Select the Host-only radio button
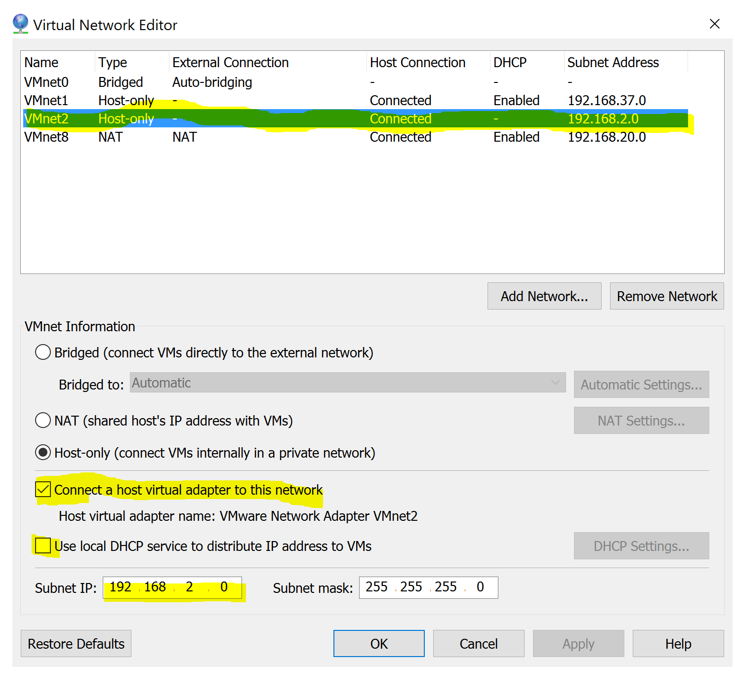 point(42,452)
